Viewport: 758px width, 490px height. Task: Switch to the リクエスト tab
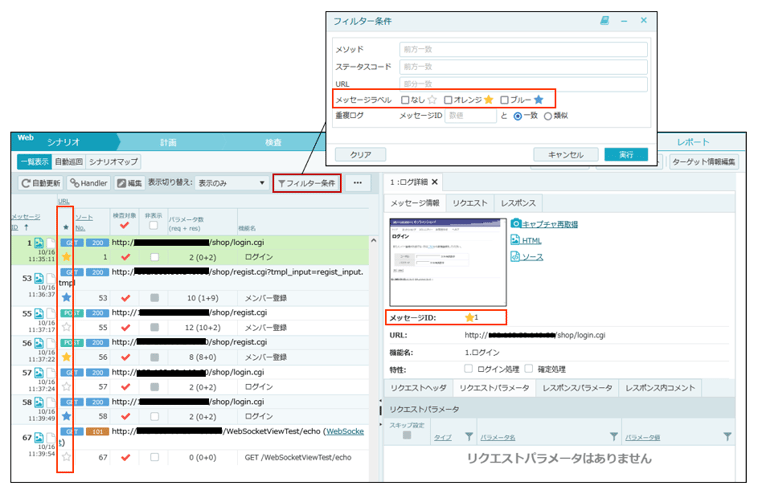[x=469, y=202]
